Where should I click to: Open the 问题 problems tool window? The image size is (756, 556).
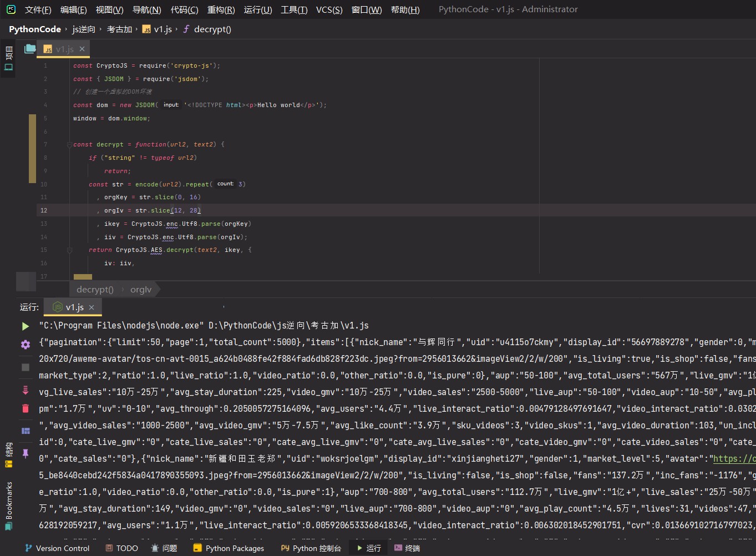coord(164,548)
